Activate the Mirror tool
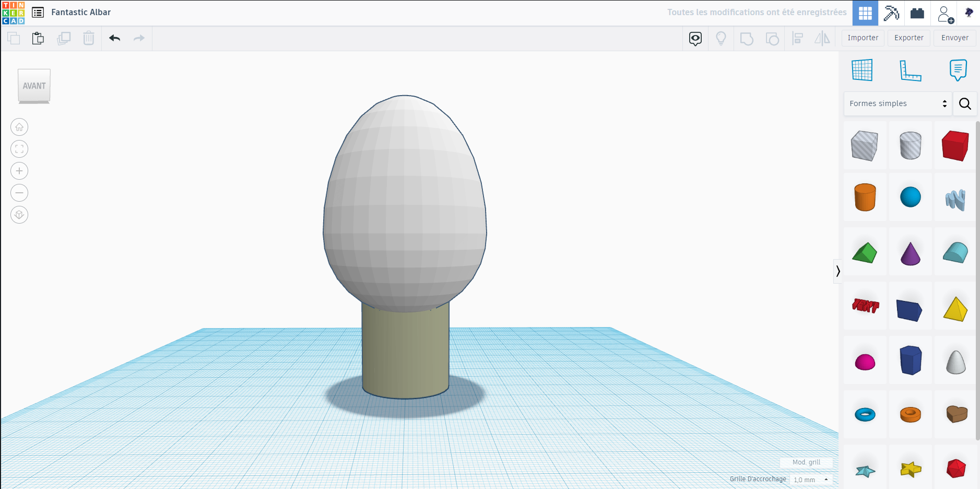Viewport: 980px width, 489px height. pyautogui.click(x=823, y=38)
